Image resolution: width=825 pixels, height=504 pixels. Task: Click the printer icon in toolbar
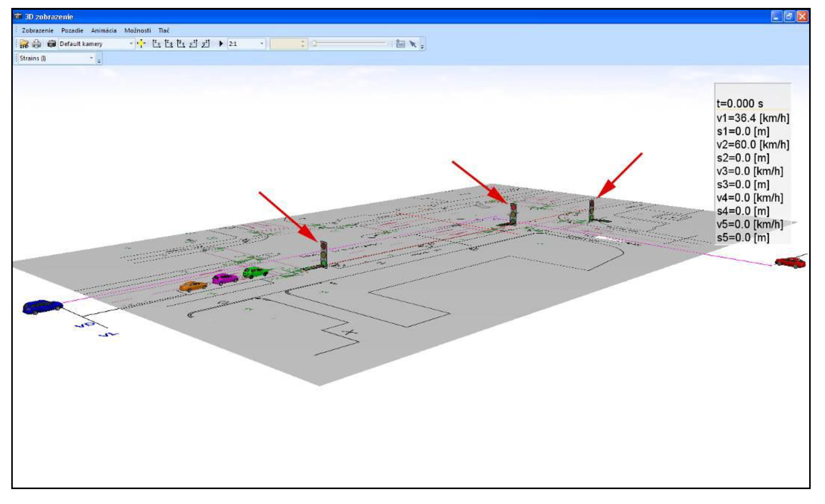37,44
